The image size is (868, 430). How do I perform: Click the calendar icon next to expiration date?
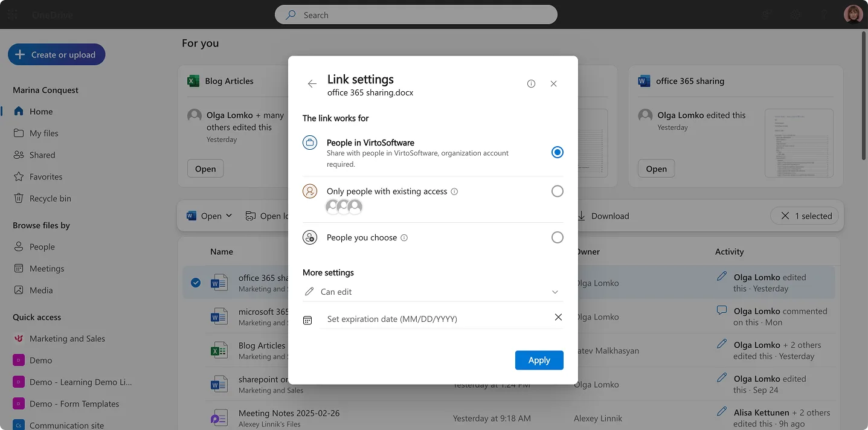click(x=307, y=319)
